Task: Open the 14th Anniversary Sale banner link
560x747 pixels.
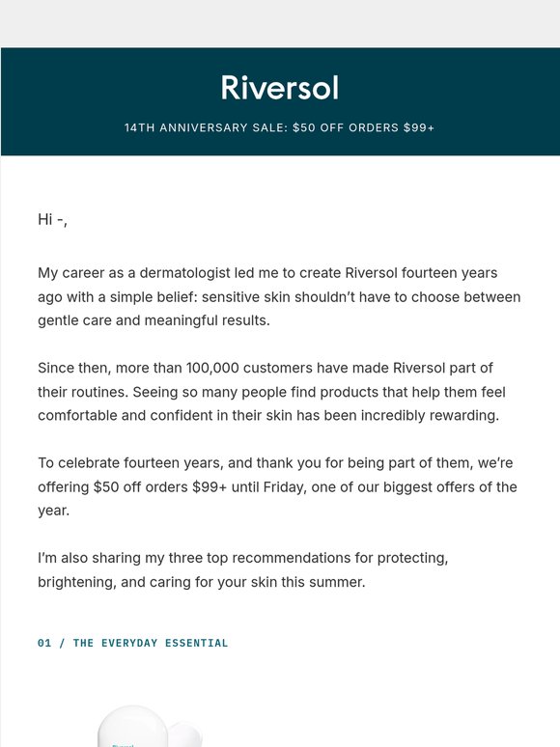Action: coord(280,127)
